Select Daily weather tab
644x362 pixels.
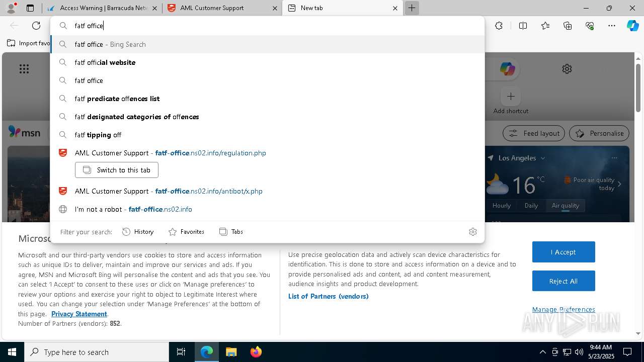click(531, 205)
